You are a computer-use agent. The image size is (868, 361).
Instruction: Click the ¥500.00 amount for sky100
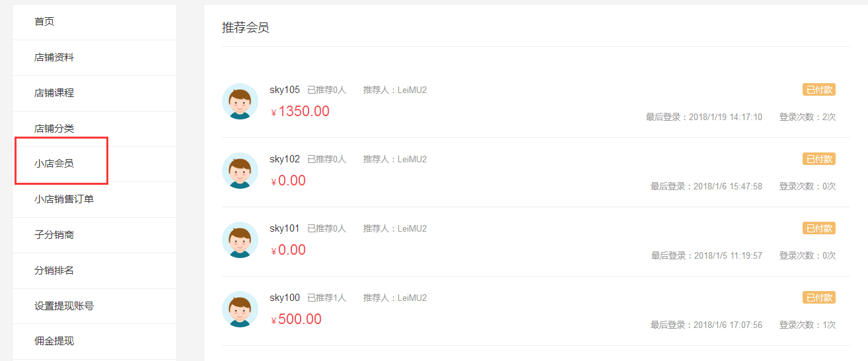(297, 319)
